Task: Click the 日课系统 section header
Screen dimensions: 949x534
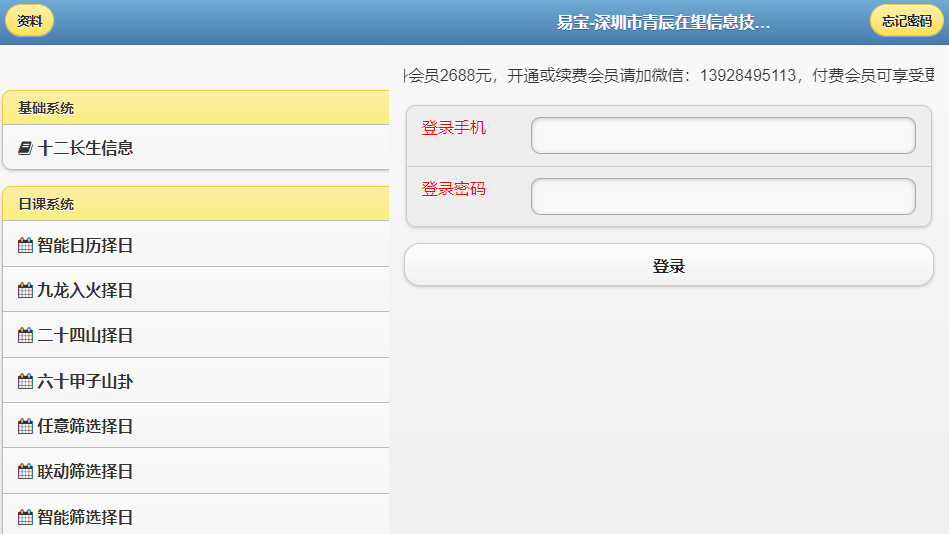Action: 195,204
